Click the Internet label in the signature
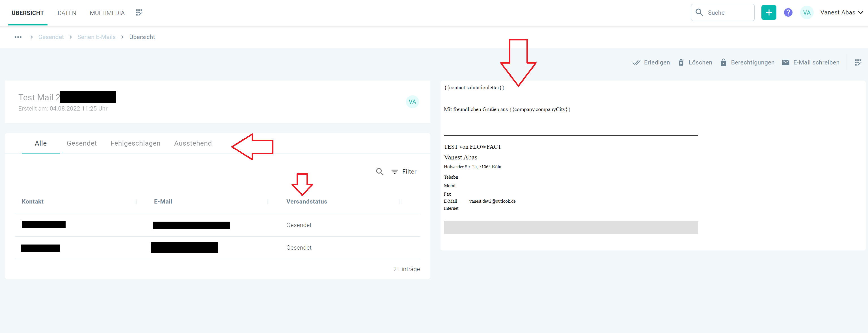 point(451,208)
